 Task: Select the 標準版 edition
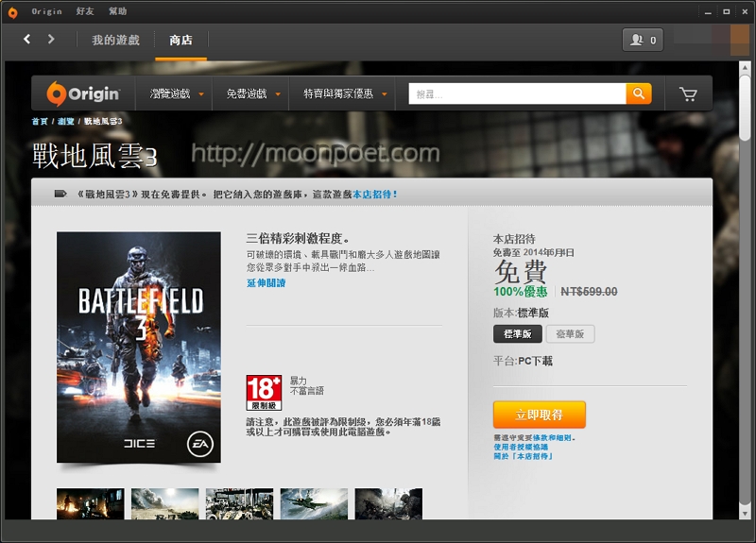point(517,334)
